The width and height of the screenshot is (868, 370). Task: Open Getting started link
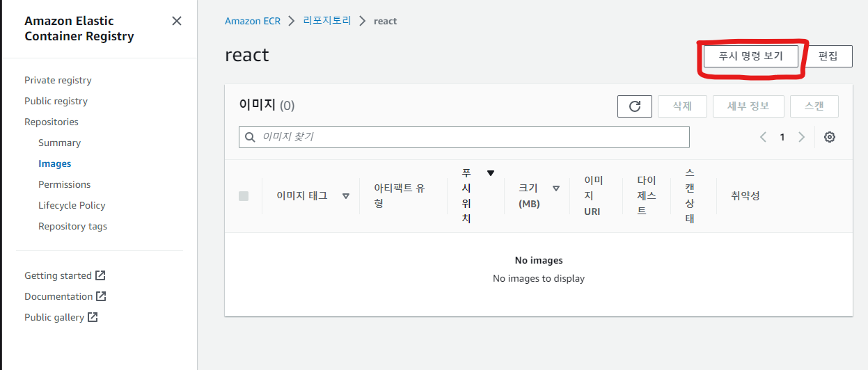[58, 275]
